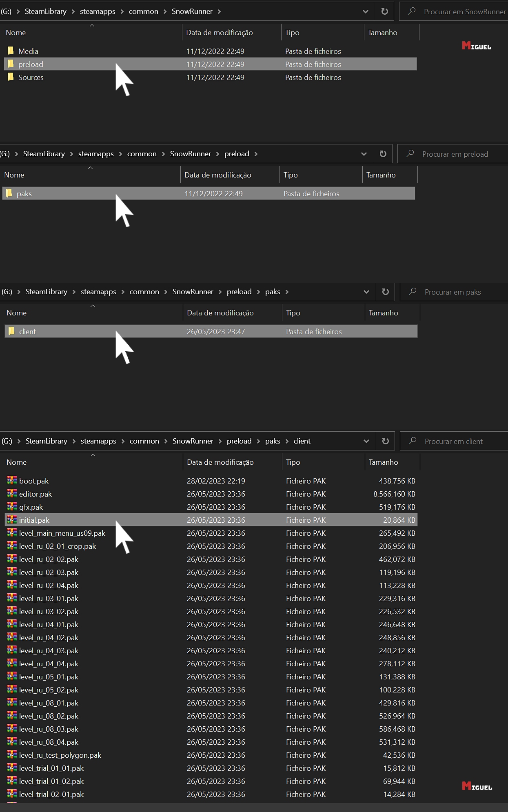Expand chevron after common in first address bar
Image resolution: width=508 pixels, height=812 pixels.
tap(165, 12)
